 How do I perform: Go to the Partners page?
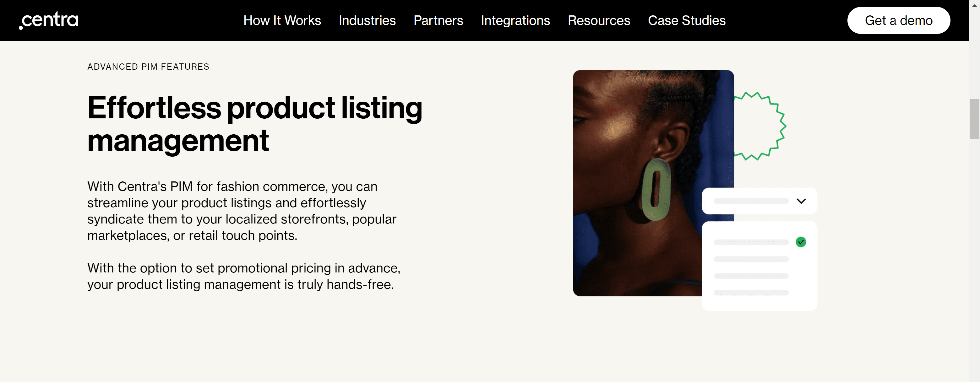tap(438, 20)
